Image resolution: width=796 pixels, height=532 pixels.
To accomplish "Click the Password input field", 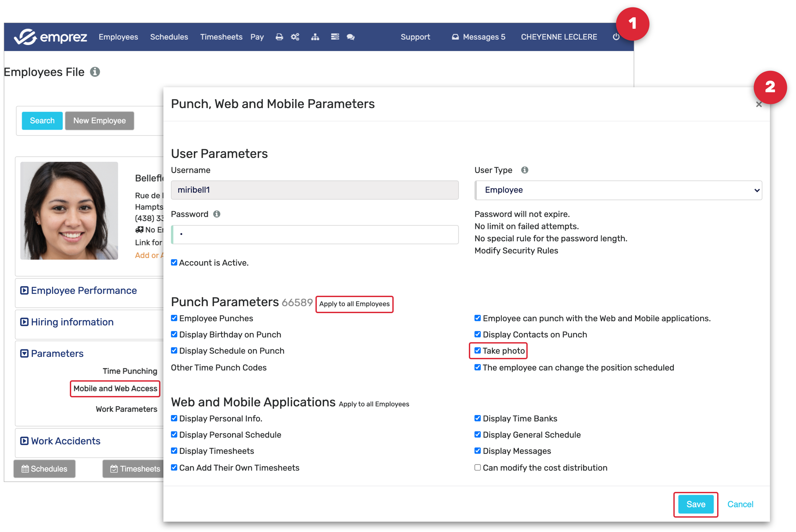I will (315, 235).
